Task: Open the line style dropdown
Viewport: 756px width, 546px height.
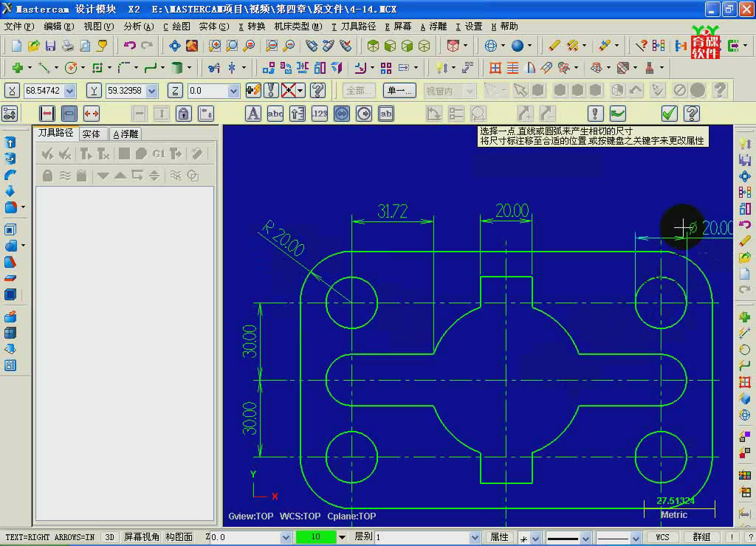Action: tap(585, 538)
